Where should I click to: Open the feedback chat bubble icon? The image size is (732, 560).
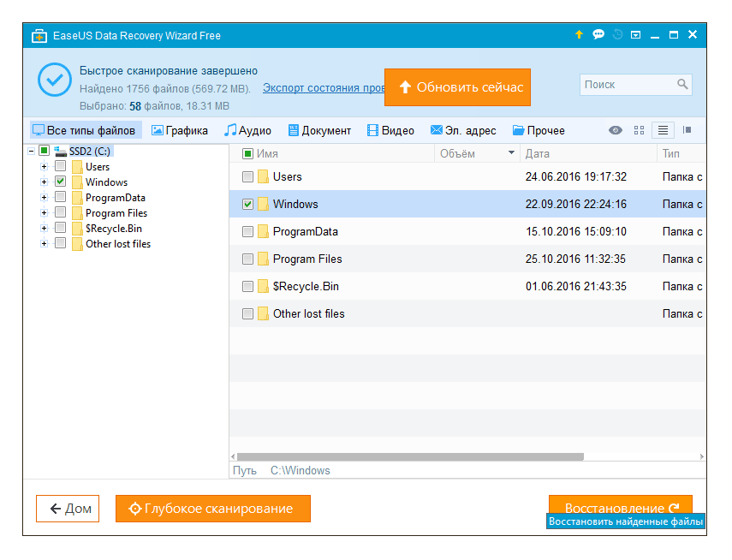[x=598, y=35]
